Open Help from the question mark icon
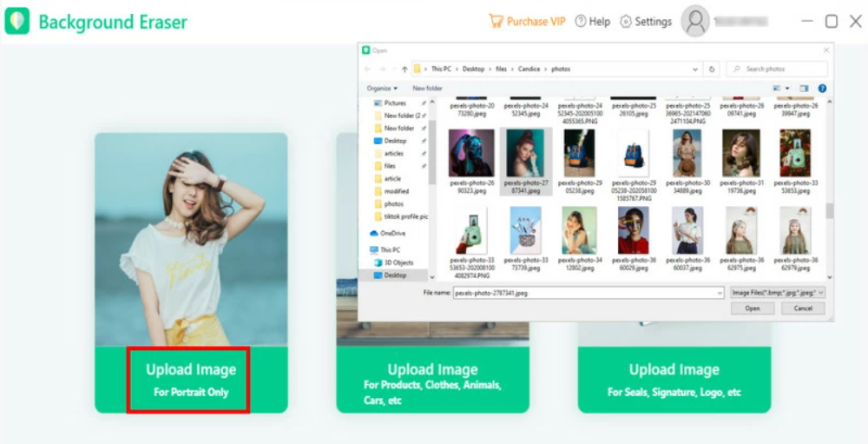The image size is (868, 444). click(581, 22)
